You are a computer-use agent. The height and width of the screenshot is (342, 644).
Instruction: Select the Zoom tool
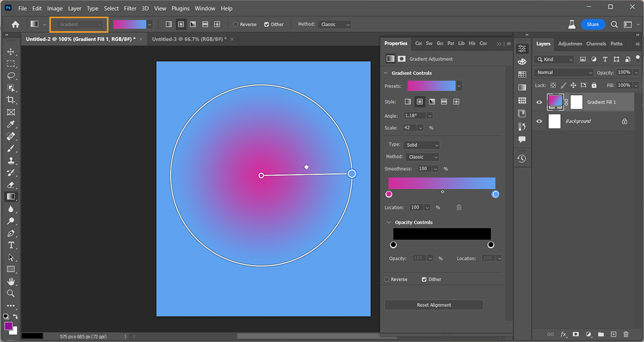tap(11, 293)
